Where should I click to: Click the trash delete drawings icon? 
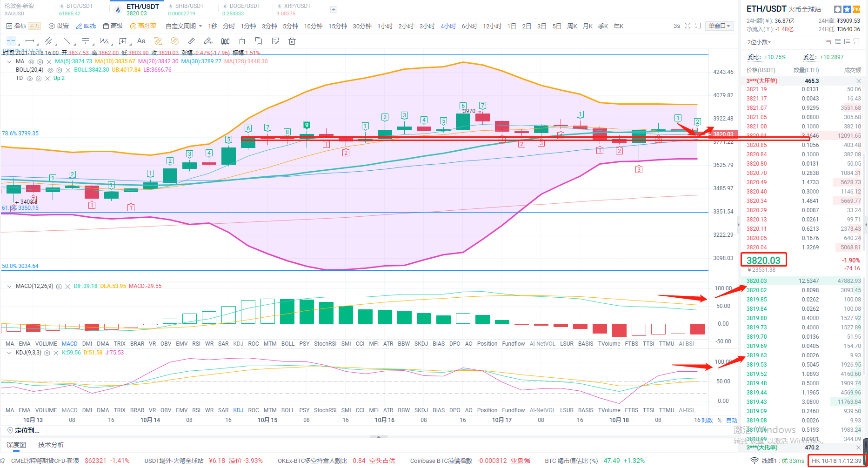292,41
